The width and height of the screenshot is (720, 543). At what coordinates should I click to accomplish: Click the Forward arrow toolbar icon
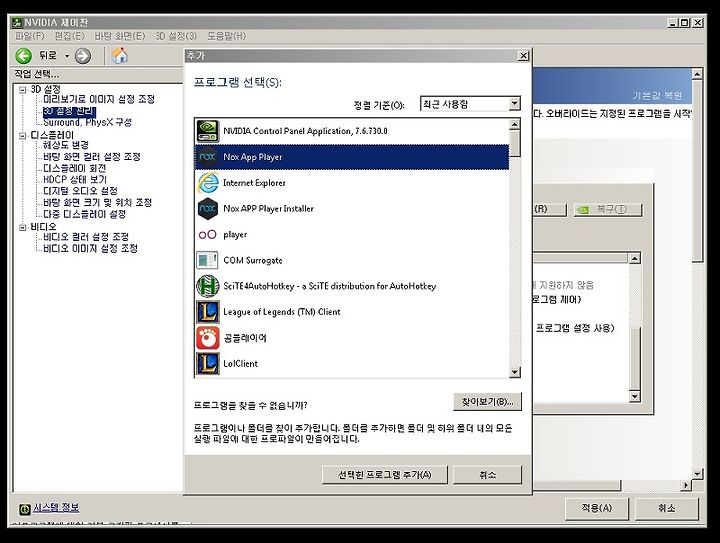83,56
